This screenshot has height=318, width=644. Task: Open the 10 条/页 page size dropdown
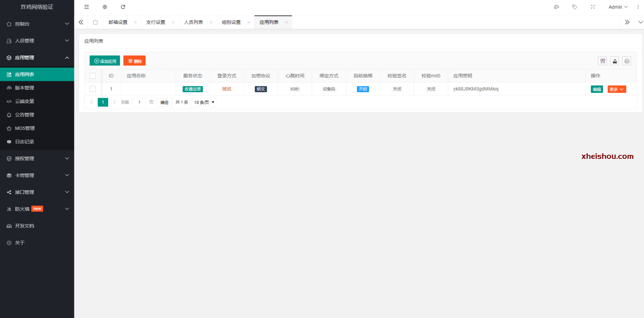[x=204, y=102]
